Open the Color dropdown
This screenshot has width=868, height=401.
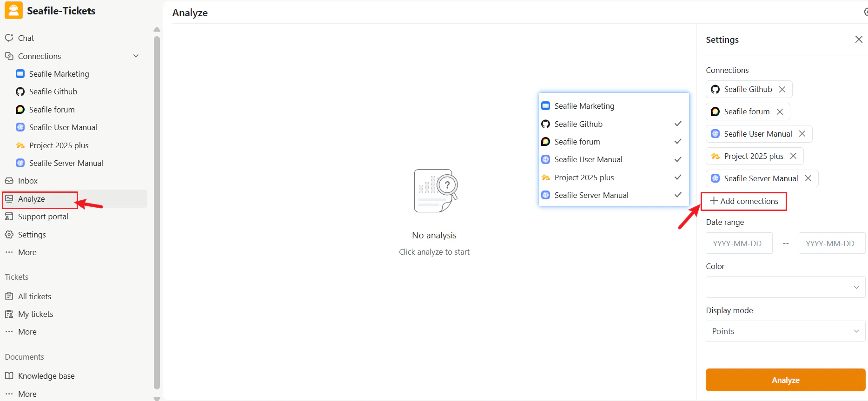tap(785, 287)
